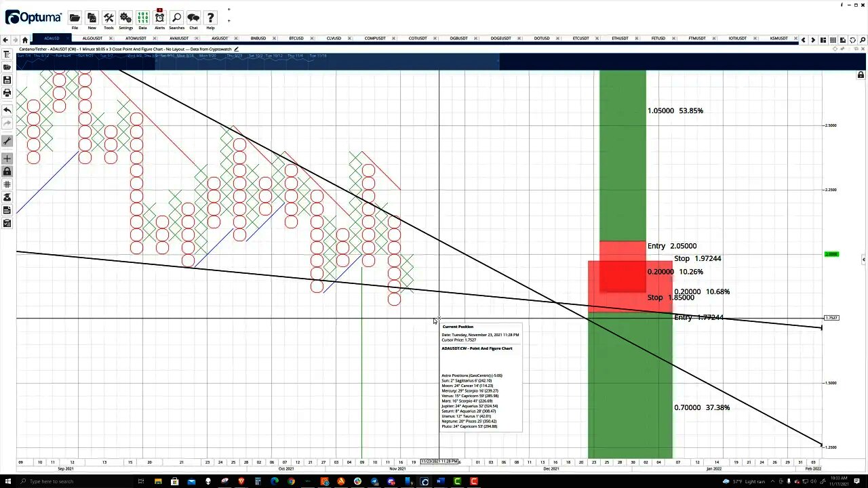Click the search magnifier icon at top right

click(862, 40)
